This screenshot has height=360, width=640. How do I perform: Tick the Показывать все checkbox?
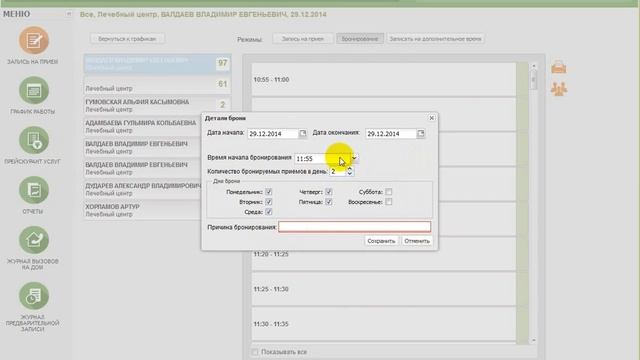(255, 352)
